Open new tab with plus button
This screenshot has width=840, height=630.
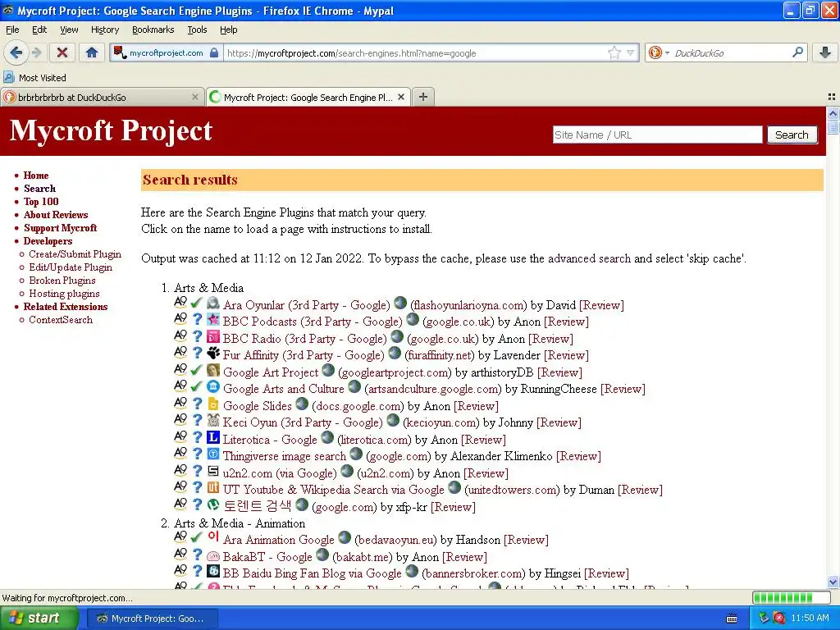(x=423, y=97)
